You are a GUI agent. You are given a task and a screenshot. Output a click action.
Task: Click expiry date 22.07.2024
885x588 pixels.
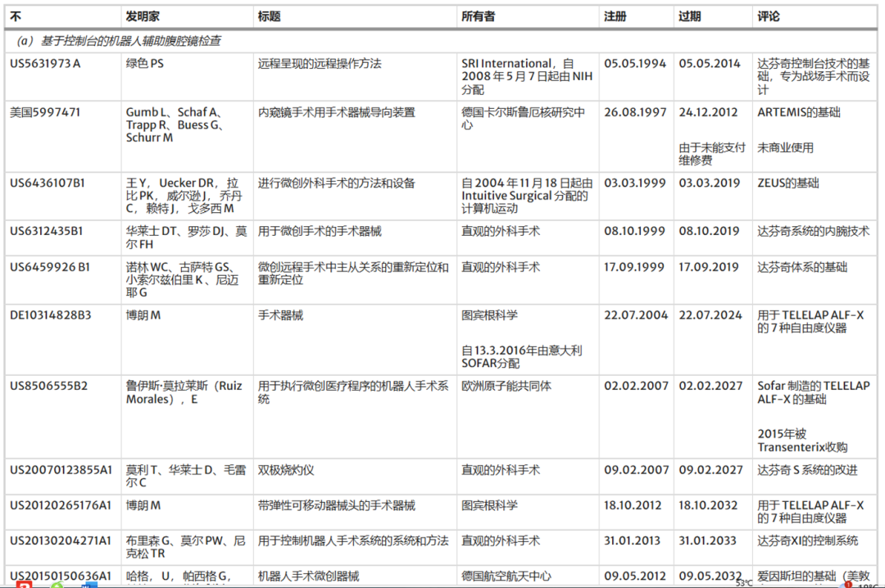710,314
